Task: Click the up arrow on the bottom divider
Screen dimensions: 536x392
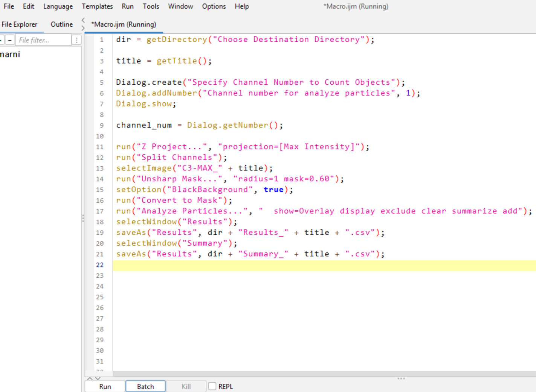Action: [x=90, y=378]
